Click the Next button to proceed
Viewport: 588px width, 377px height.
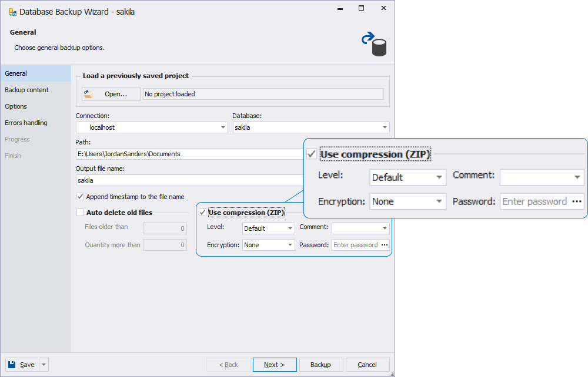point(274,364)
